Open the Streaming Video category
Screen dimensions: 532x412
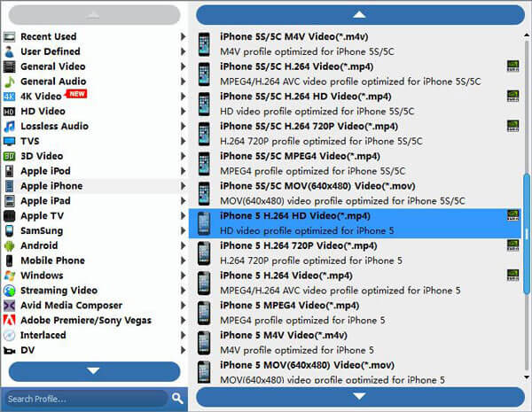pos(94,291)
